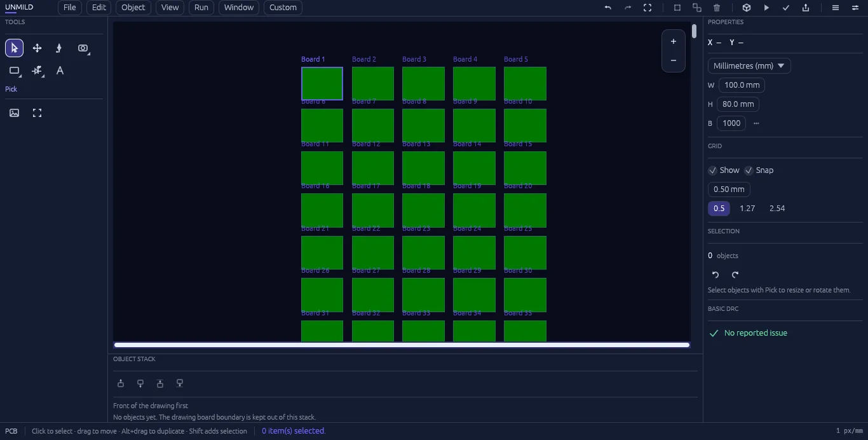This screenshot has width=868, height=440.
Task: Select the Board 30 rectangle
Action: click(x=525, y=295)
